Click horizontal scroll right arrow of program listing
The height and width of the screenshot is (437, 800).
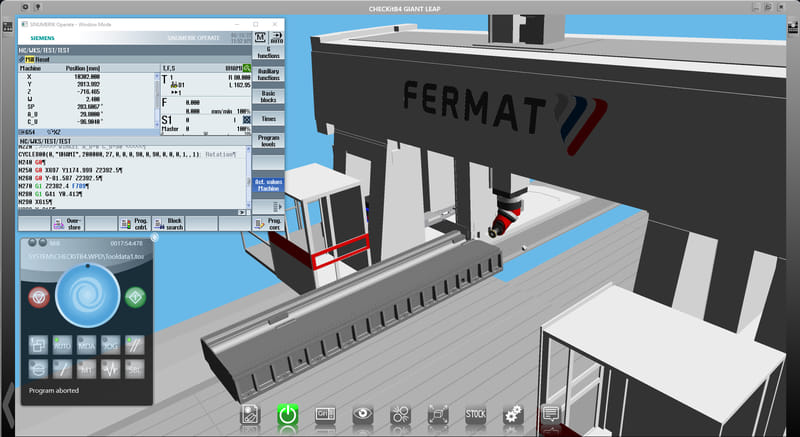click(242, 212)
